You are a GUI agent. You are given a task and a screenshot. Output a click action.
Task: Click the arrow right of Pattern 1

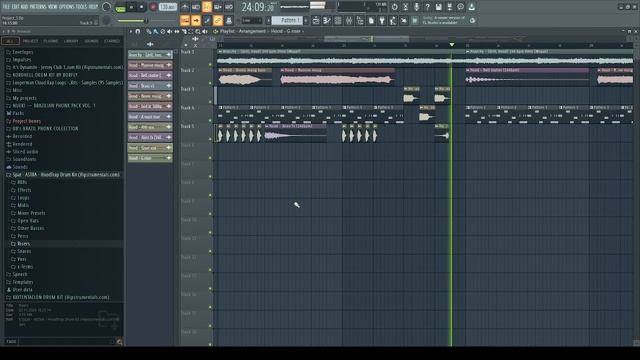(306, 20)
